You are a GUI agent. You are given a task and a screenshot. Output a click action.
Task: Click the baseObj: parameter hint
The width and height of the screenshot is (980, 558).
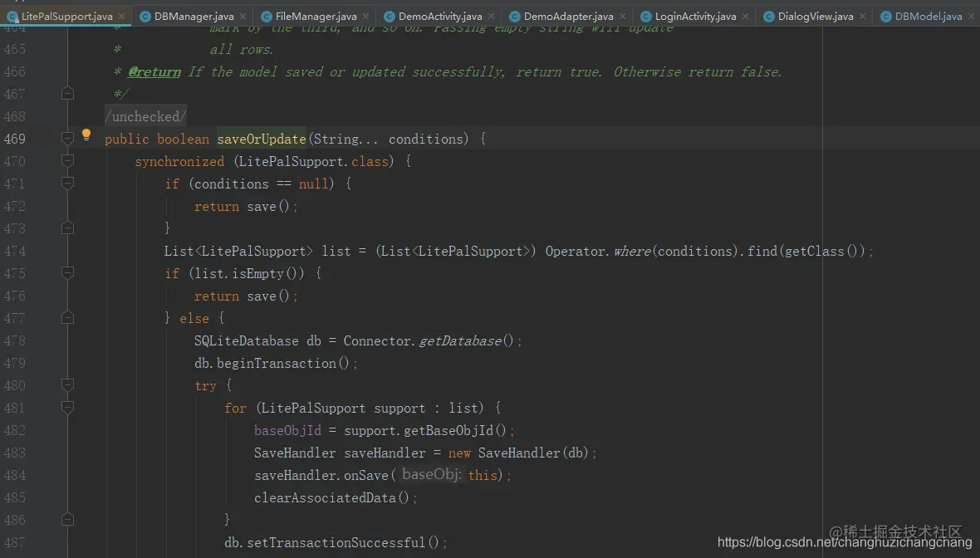click(x=432, y=475)
